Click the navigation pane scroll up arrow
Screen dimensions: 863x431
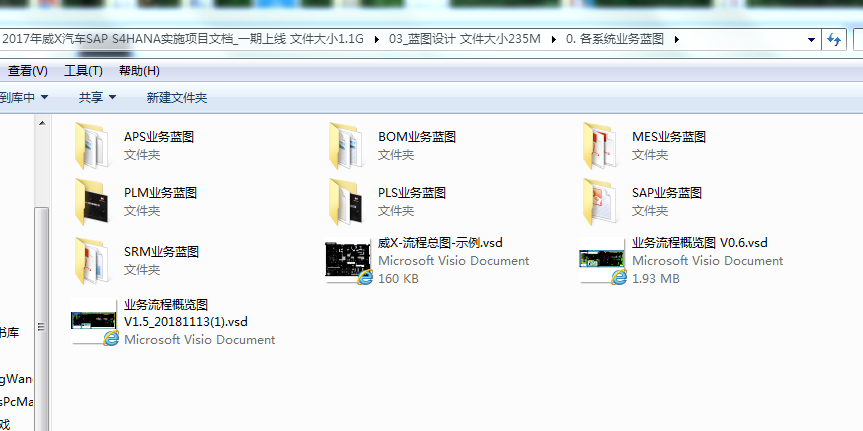click(42, 122)
